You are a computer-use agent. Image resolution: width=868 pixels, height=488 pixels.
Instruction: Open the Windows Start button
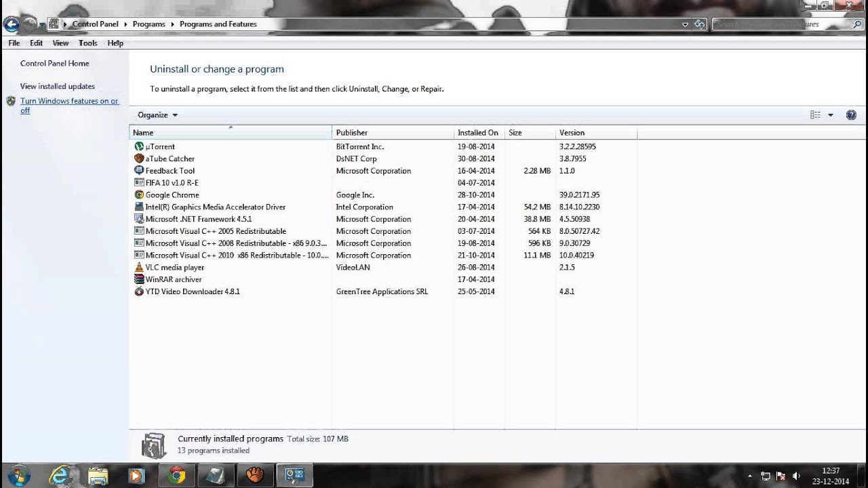(18, 475)
